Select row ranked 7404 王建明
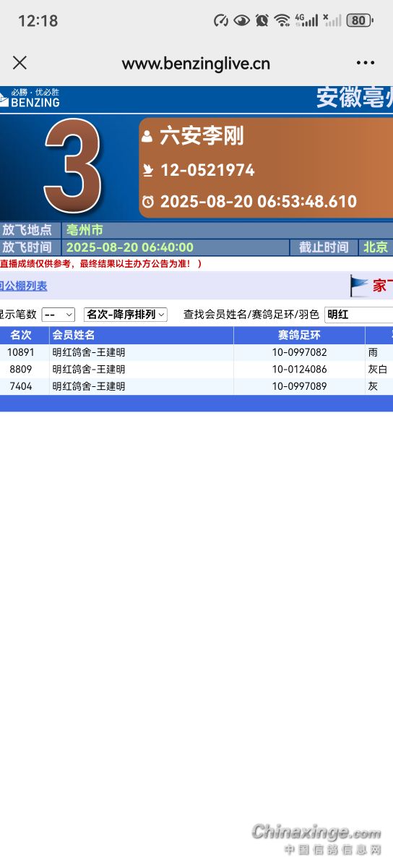The image size is (393, 868). pos(196,387)
